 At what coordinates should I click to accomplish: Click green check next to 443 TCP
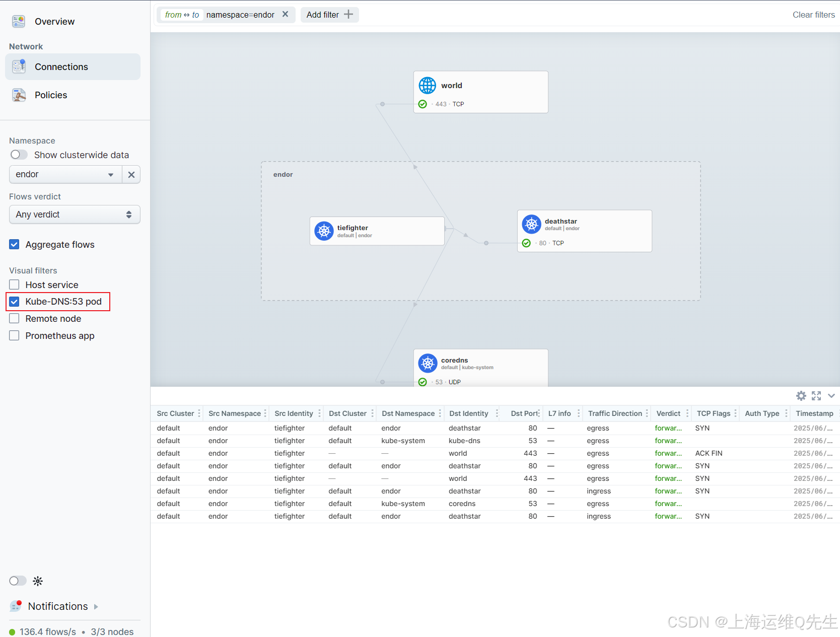point(423,104)
